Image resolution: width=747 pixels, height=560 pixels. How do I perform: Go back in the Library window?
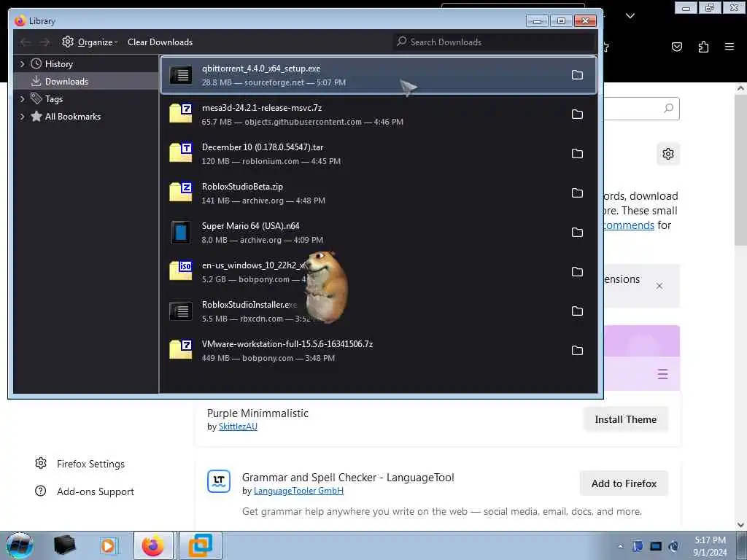(x=26, y=42)
